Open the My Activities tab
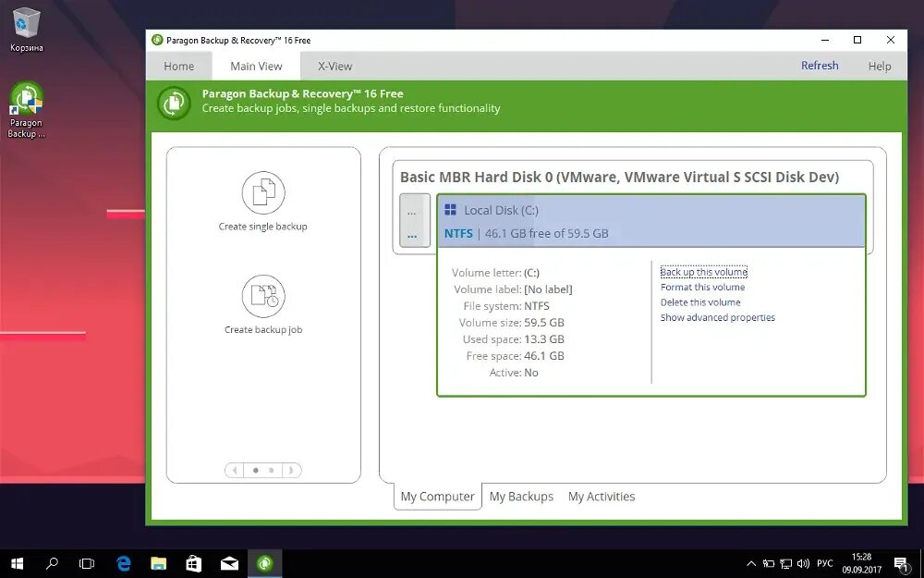This screenshot has width=924, height=578. [602, 497]
